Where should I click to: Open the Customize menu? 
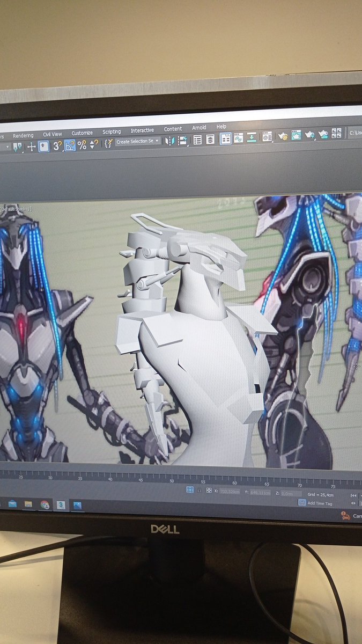click(x=82, y=133)
